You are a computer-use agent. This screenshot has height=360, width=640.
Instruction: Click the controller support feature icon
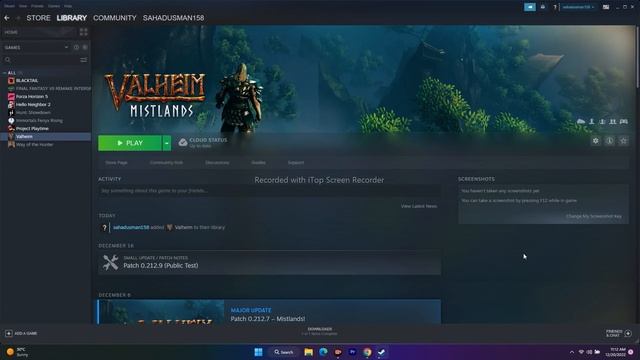click(624, 122)
